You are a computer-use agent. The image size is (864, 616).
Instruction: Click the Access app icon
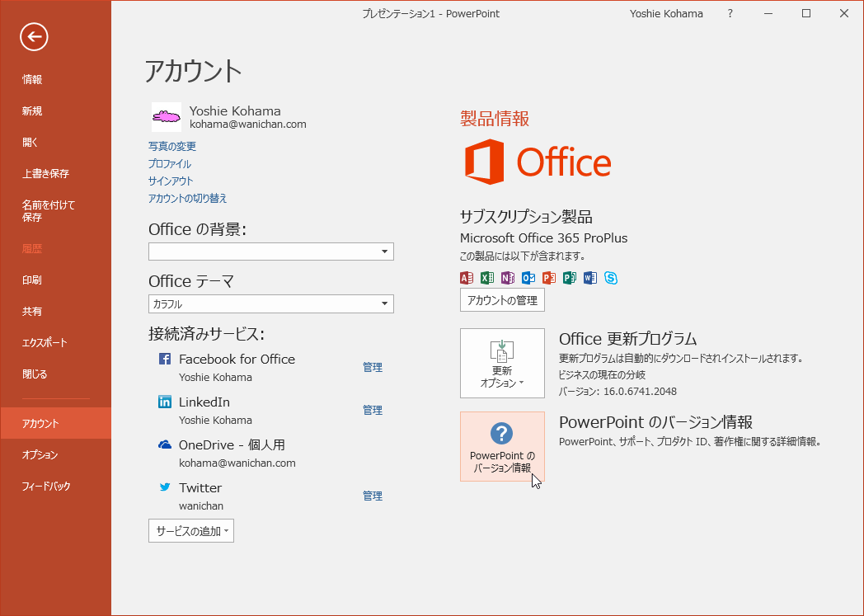(466, 278)
